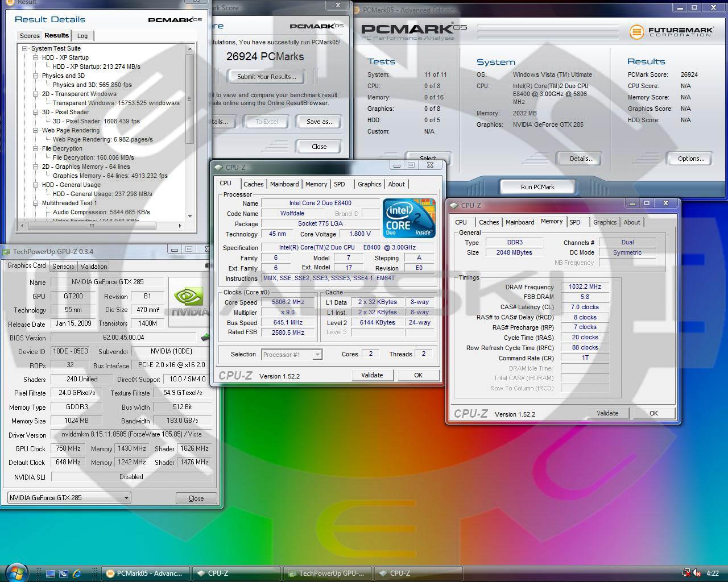Click CPU-Z Memory window title bar icon
The width and height of the screenshot is (728, 582).
point(454,205)
